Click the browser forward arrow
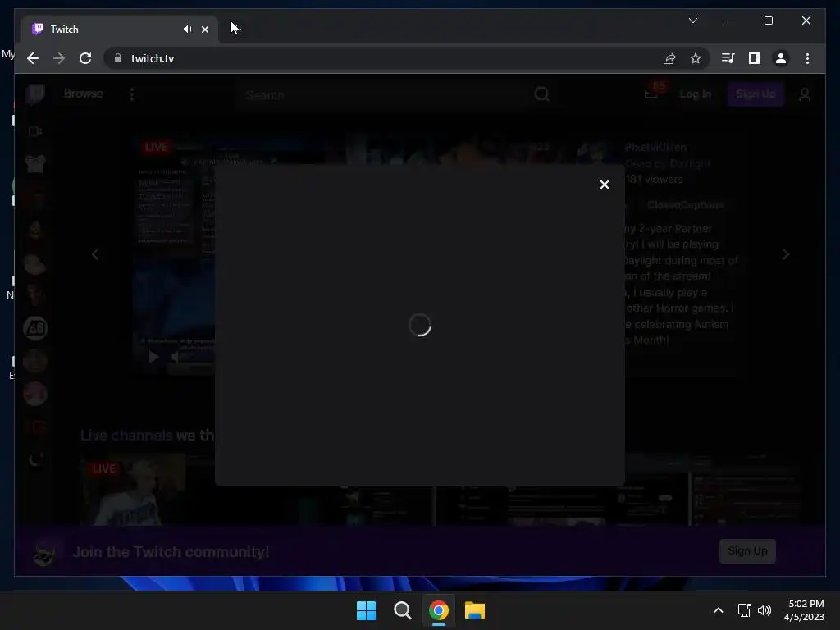Image resolution: width=840 pixels, height=630 pixels. pyautogui.click(x=59, y=58)
